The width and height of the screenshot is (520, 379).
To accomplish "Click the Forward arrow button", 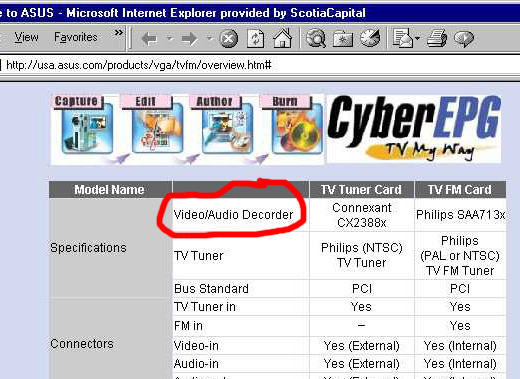I will click(x=190, y=39).
